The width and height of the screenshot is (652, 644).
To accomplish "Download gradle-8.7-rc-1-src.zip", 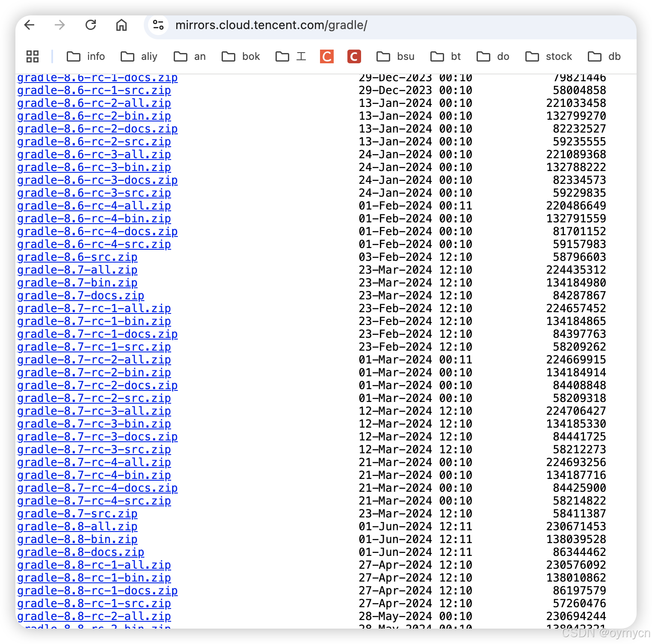I will pos(94,347).
